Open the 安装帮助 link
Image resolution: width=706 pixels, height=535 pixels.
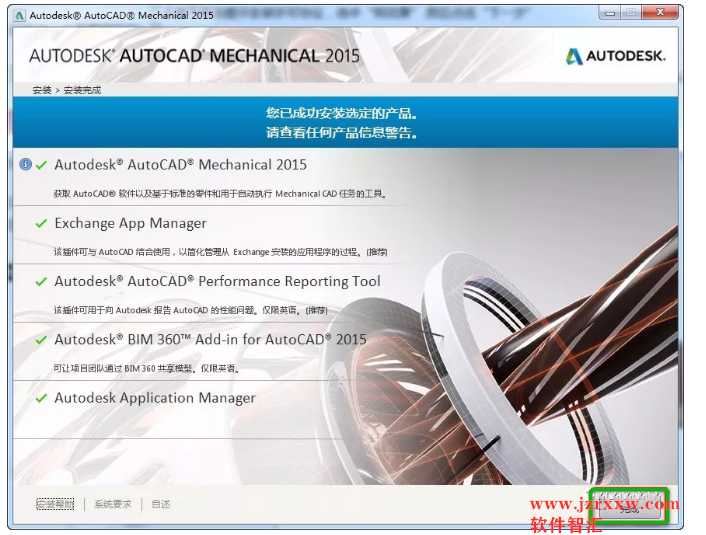(x=55, y=504)
